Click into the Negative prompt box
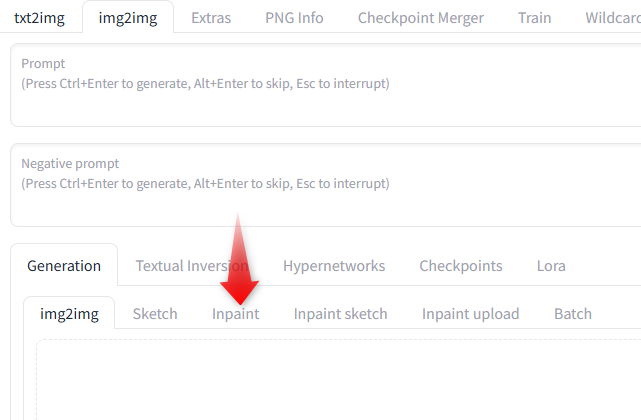 [x=326, y=185]
